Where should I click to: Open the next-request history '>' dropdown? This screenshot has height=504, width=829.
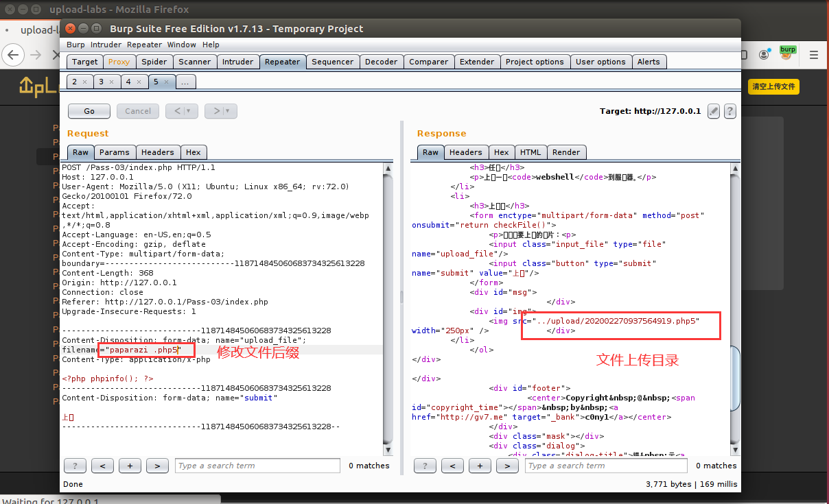[x=221, y=111]
